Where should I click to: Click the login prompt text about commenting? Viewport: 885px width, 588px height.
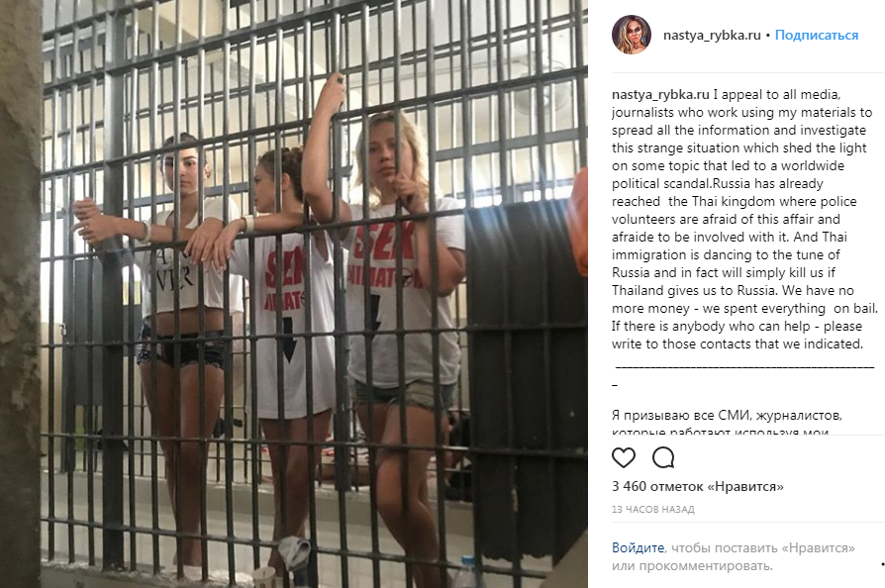(734, 557)
